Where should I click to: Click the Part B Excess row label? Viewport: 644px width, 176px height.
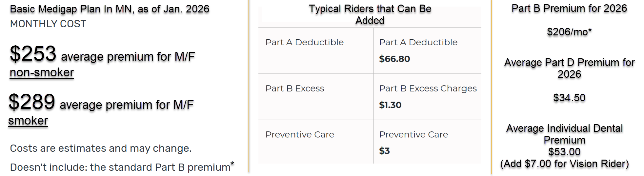tap(295, 88)
